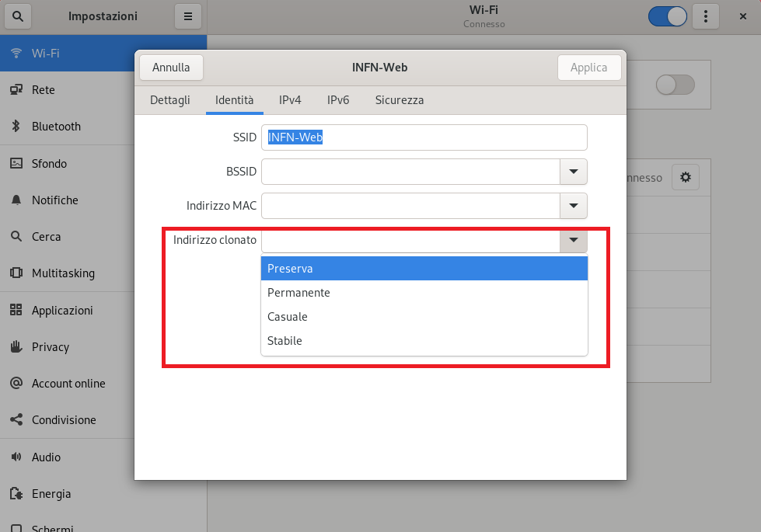This screenshot has height=532, width=761.
Task: Close the Settings window
Action: click(742, 16)
